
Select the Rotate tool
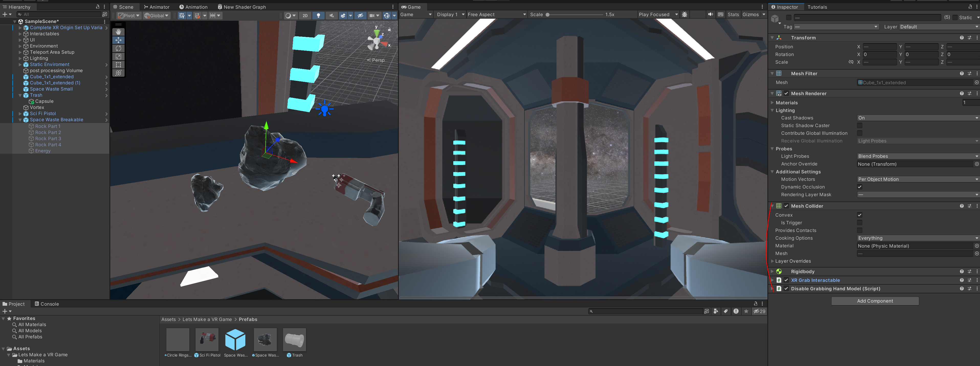point(118,48)
